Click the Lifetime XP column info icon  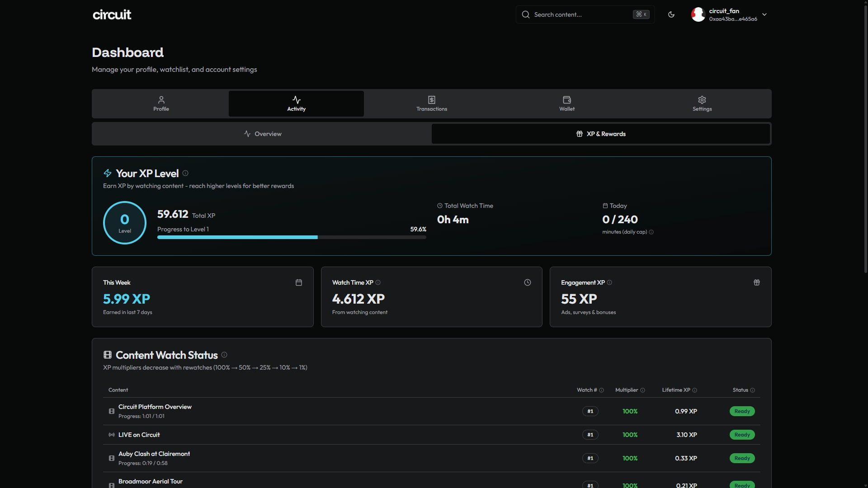695,390
